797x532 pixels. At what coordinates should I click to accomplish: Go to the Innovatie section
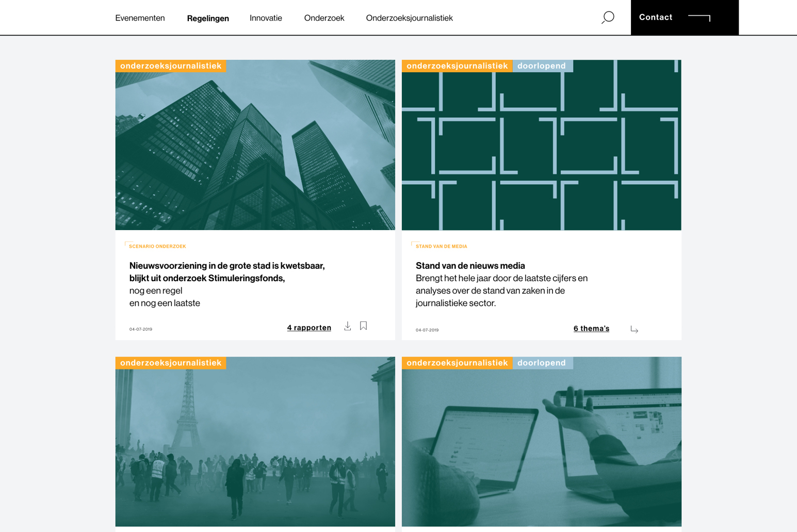266,18
